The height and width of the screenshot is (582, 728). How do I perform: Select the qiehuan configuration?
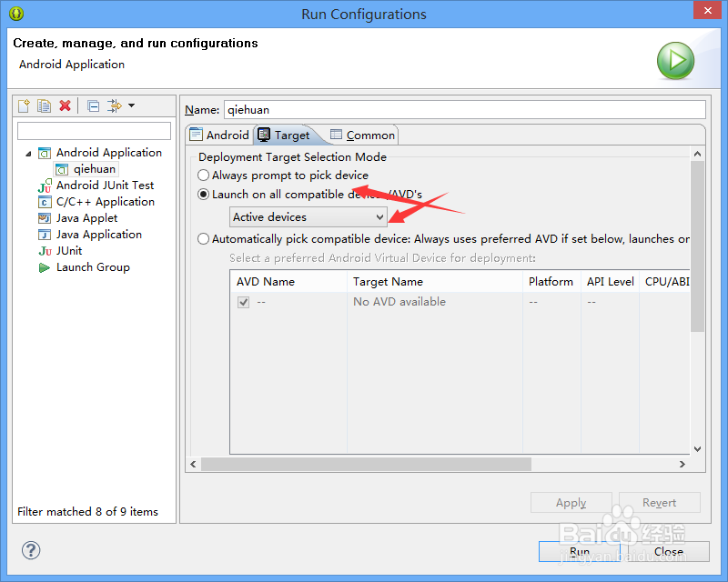click(95, 169)
